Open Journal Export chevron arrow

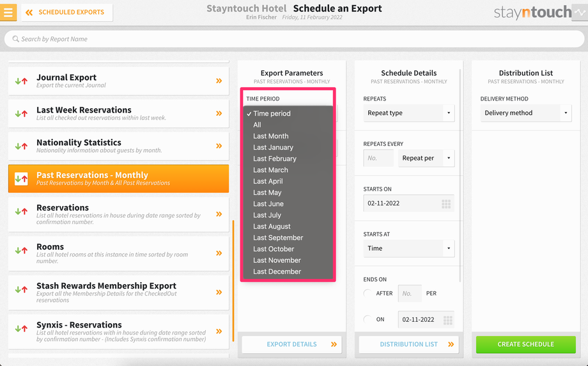(x=219, y=81)
